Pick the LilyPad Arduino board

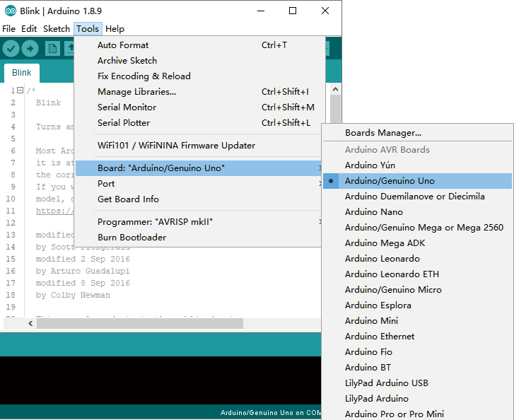tap(417, 399)
